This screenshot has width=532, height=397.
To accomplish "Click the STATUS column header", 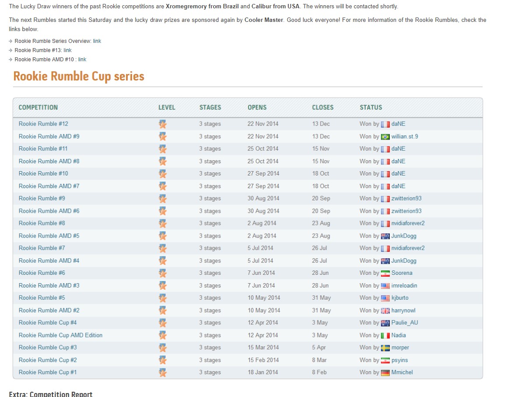I will tap(371, 107).
